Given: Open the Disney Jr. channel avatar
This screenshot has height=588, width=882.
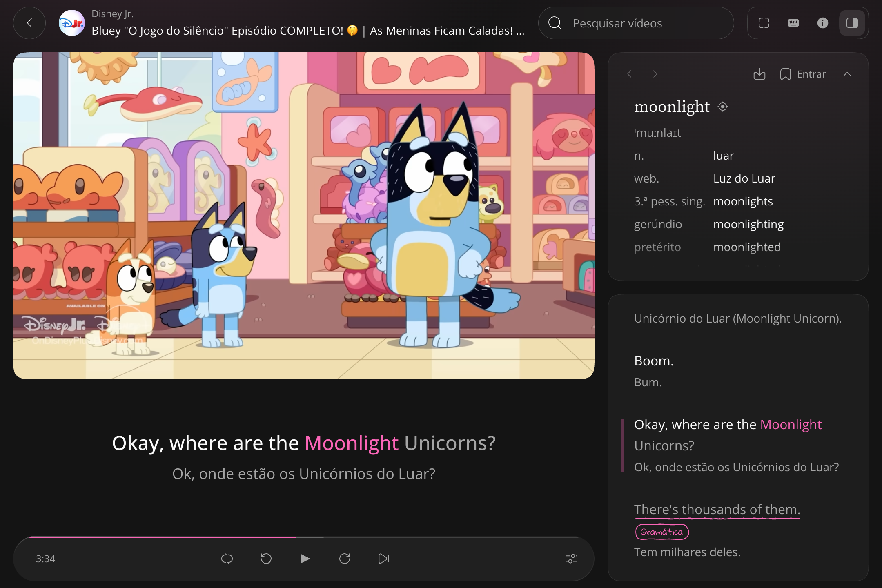Looking at the screenshot, I should point(72,23).
